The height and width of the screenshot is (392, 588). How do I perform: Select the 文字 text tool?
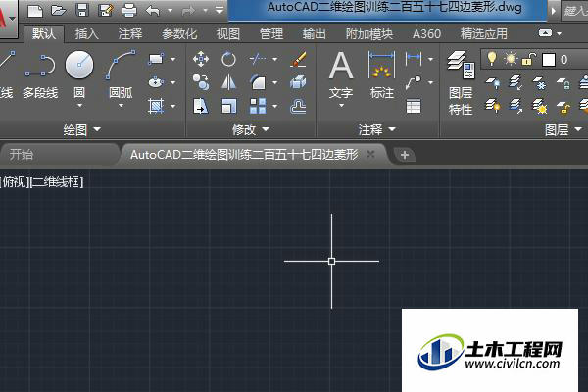[341, 75]
